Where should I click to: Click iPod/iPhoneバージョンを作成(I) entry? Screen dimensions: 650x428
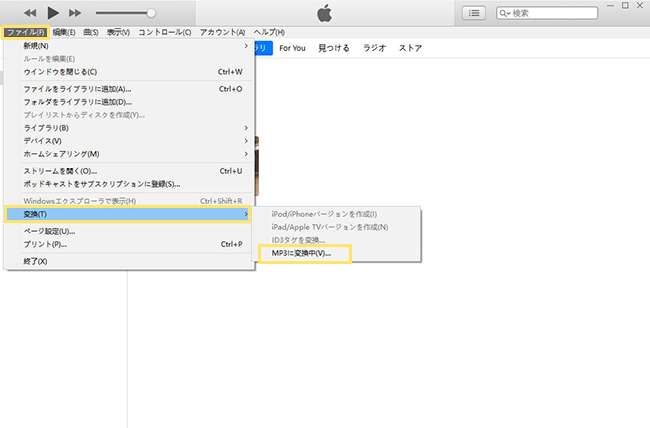point(337,214)
